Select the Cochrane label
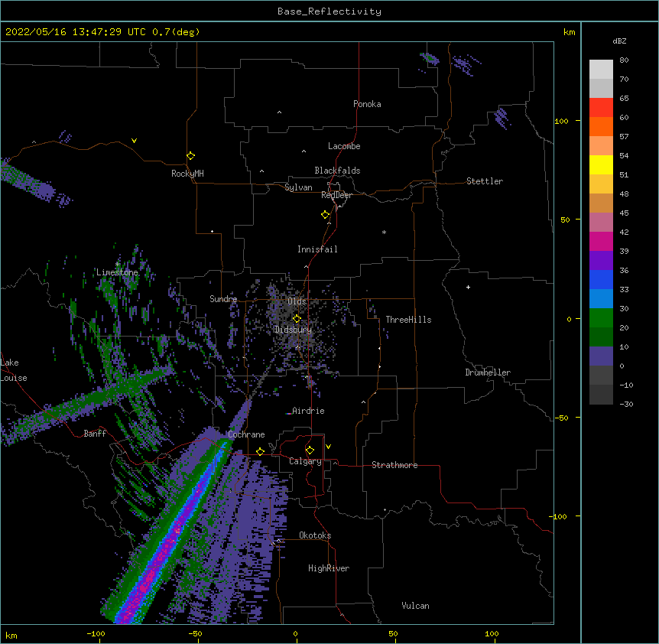The height and width of the screenshot is (644, 659). point(246,434)
